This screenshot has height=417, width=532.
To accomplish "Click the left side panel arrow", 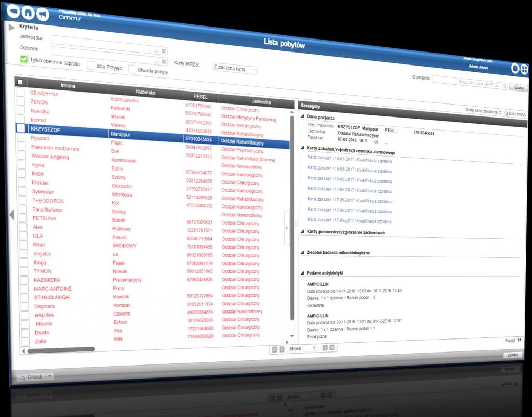I will click(12, 215).
